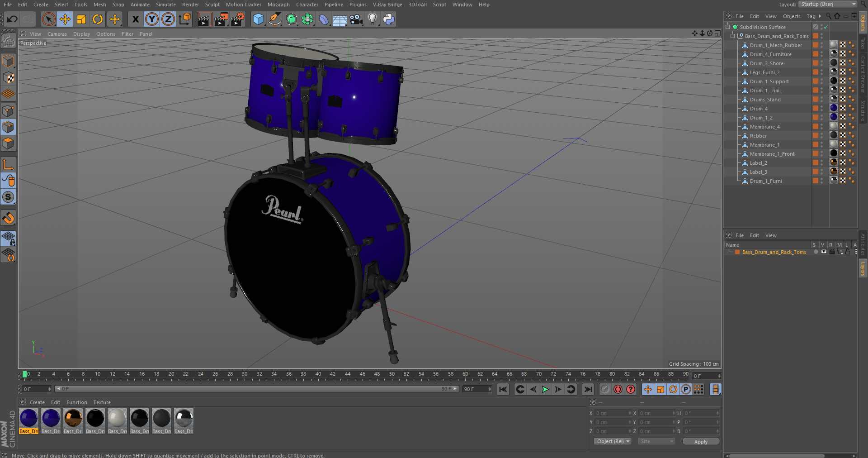868x458 pixels.
Task: Enable Axis mode in left toolbar
Action: (8, 164)
